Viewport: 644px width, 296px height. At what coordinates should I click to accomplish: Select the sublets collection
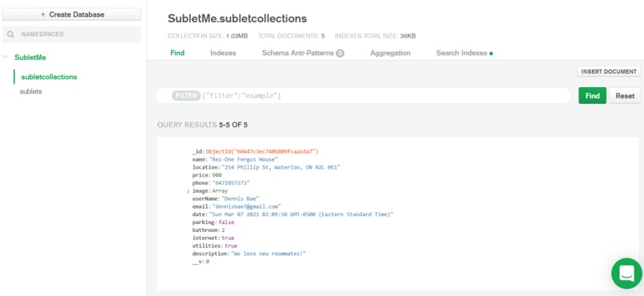pyautogui.click(x=31, y=92)
